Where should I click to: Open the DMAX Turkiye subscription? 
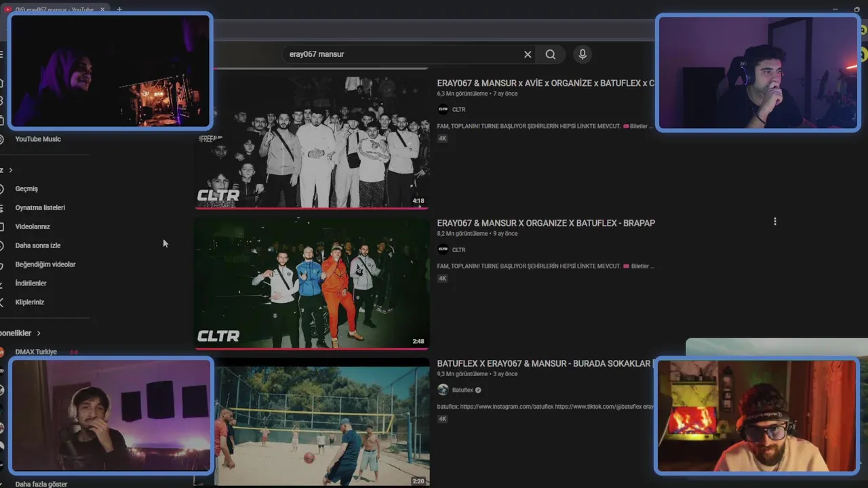click(36, 352)
